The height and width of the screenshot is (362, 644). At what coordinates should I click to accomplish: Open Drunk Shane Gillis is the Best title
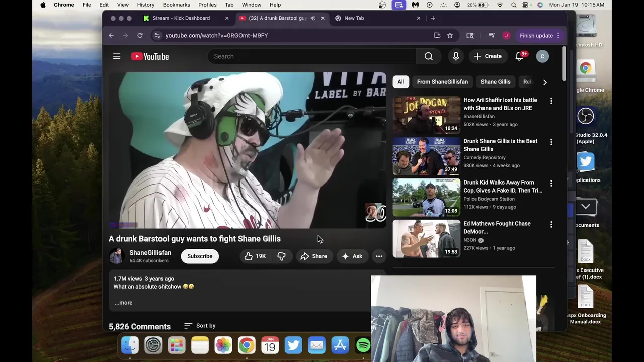[x=500, y=145]
